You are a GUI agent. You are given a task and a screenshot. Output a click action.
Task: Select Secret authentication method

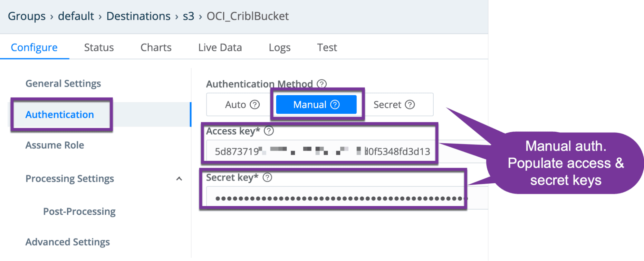(x=387, y=105)
